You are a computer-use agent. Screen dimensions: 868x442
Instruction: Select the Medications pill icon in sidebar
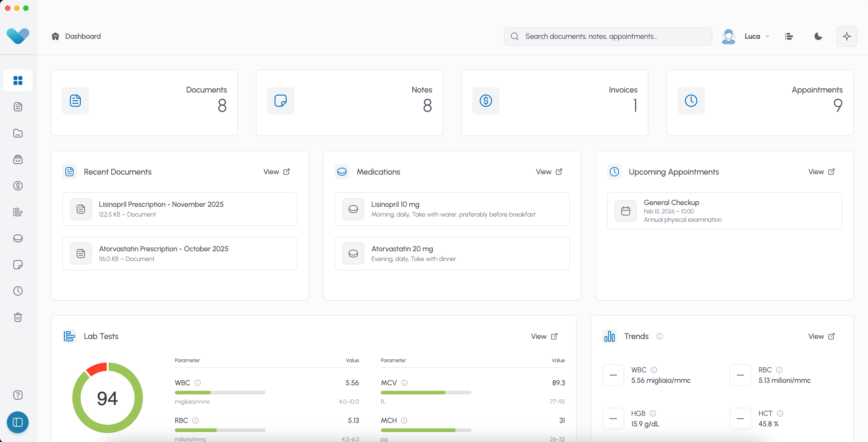pos(18,238)
